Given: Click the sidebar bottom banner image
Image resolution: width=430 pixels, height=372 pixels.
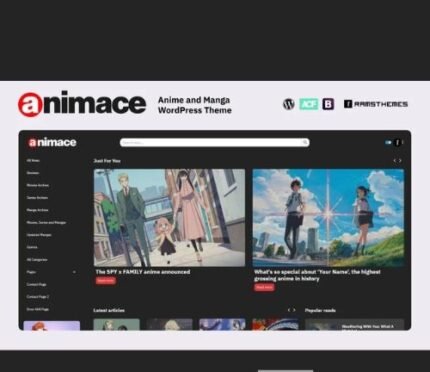Looking at the screenshot, I should tap(52, 326).
